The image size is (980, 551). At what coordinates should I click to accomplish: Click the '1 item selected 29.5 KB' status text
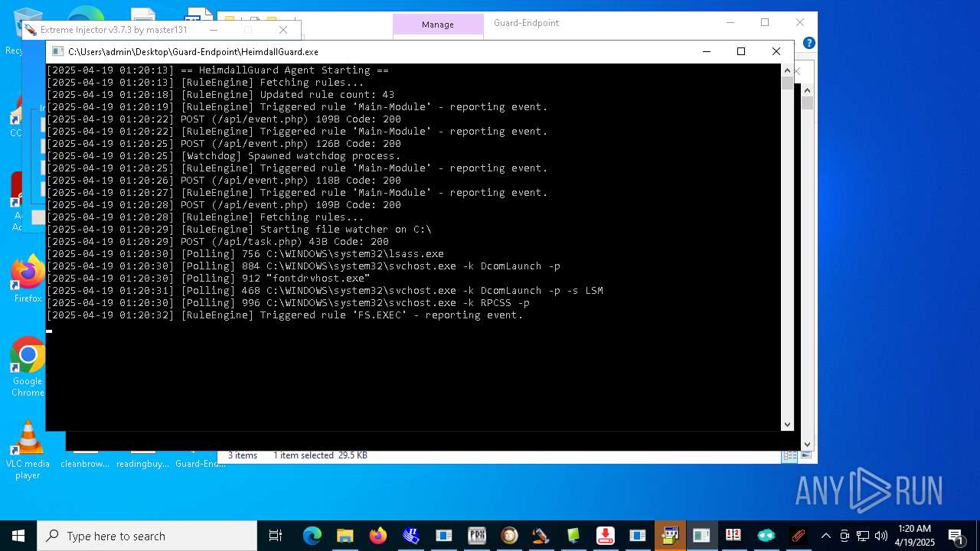click(320, 455)
